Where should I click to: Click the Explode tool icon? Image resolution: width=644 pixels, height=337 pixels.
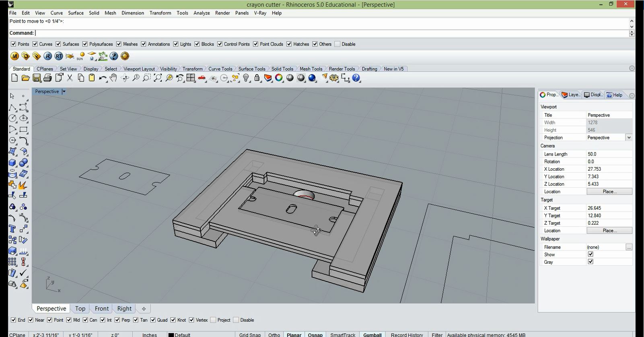pyautogui.click(x=23, y=185)
